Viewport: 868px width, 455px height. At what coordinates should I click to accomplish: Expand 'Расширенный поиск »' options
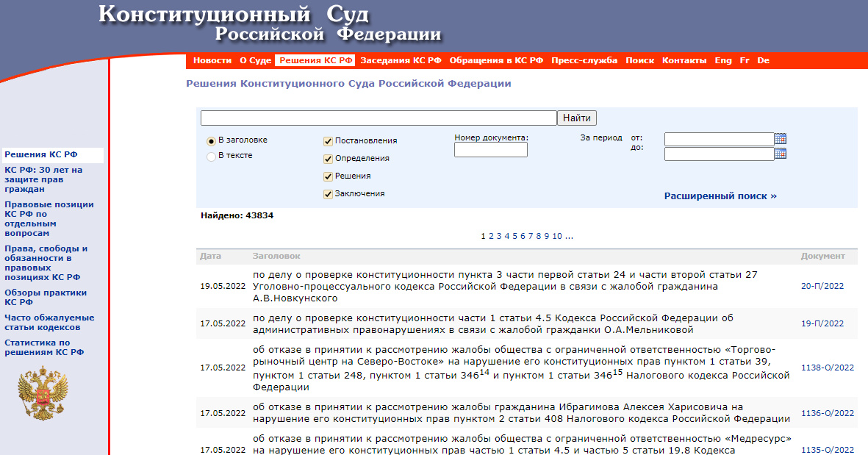(720, 196)
